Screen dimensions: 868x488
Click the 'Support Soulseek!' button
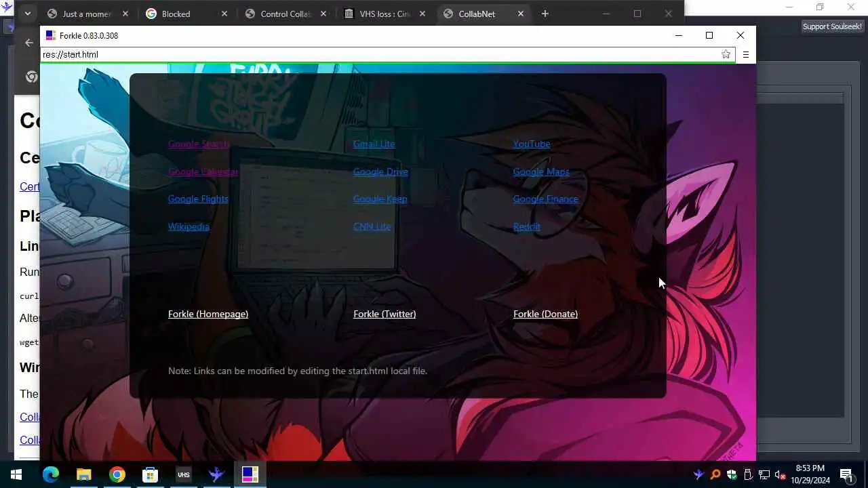pyautogui.click(x=832, y=26)
